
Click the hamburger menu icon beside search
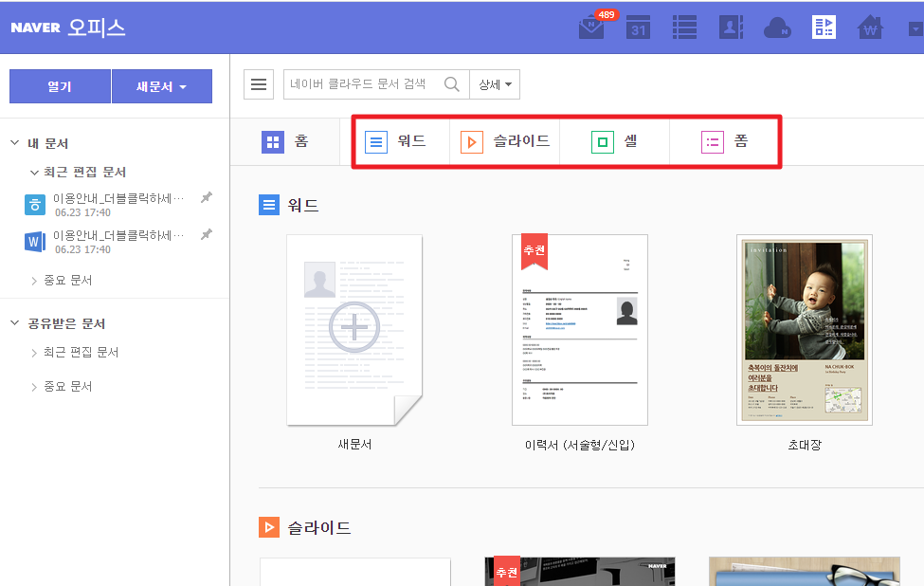click(x=259, y=83)
